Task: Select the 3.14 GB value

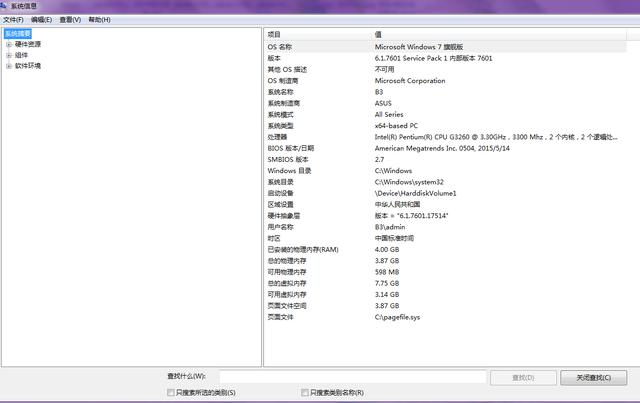Action: [387, 294]
